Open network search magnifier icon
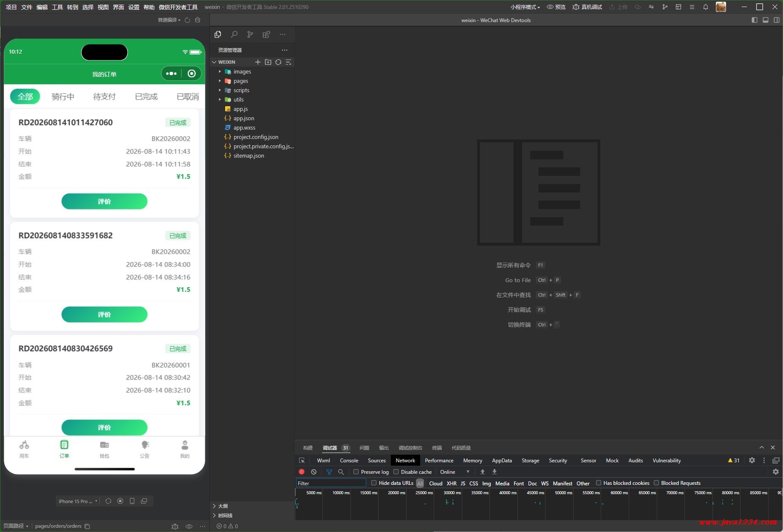The height and width of the screenshot is (532, 783). tap(341, 472)
